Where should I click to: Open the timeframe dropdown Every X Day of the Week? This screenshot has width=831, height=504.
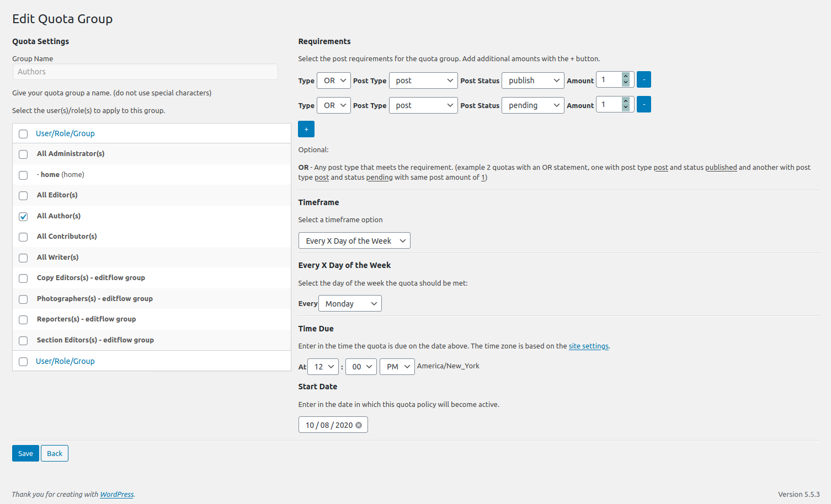point(354,240)
